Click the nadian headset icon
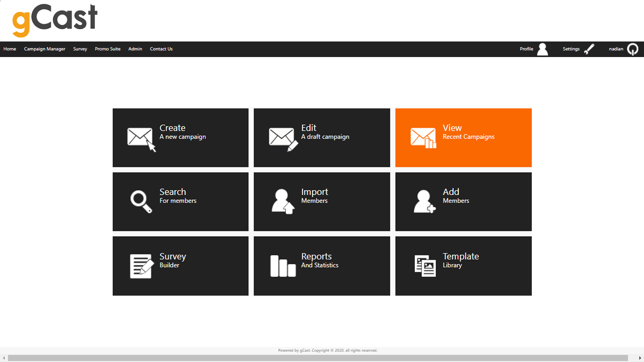 tap(632, 49)
